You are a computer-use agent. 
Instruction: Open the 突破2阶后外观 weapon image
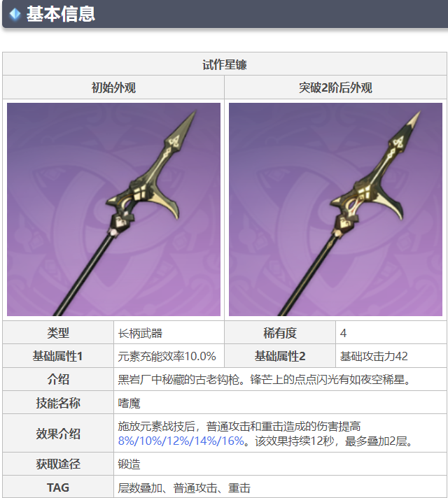pyautogui.click(x=335, y=209)
